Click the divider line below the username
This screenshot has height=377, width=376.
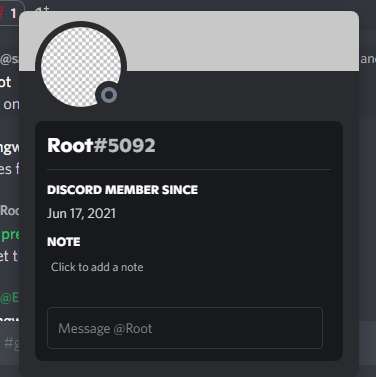click(x=189, y=170)
